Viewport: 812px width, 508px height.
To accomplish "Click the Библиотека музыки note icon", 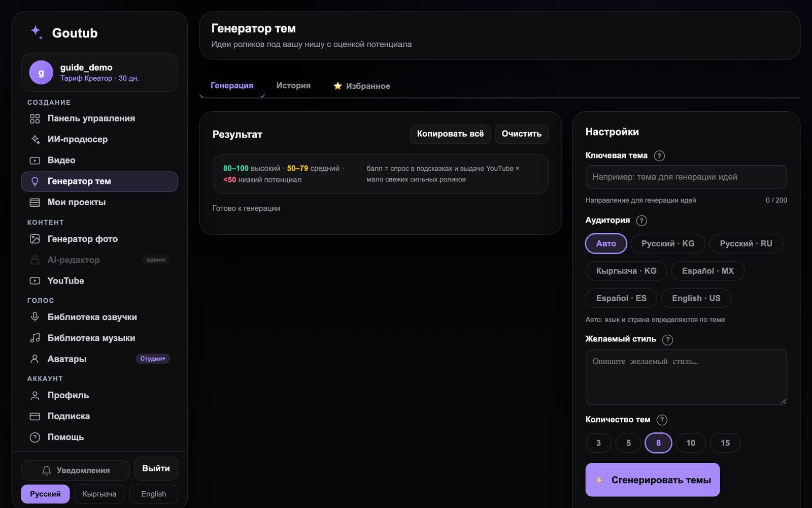I will coord(35,338).
